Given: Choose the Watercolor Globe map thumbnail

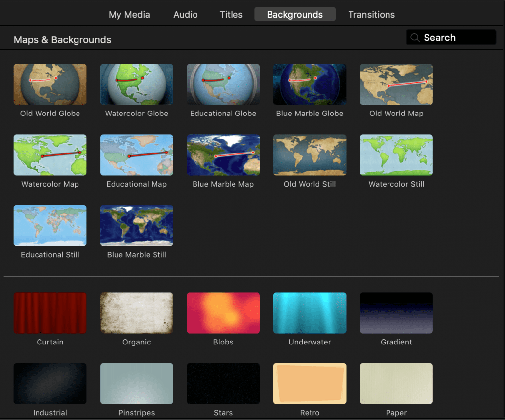Looking at the screenshot, I should coord(137,84).
